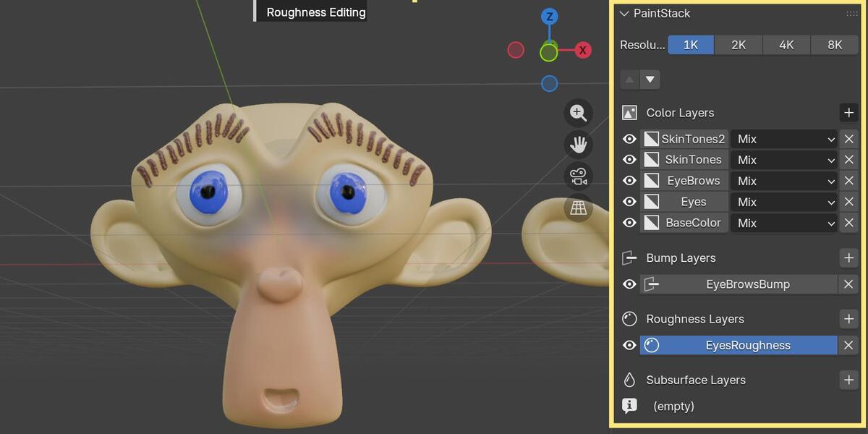Set the resolution to 2K
Screen dimensions: 868x434
[x=739, y=45]
